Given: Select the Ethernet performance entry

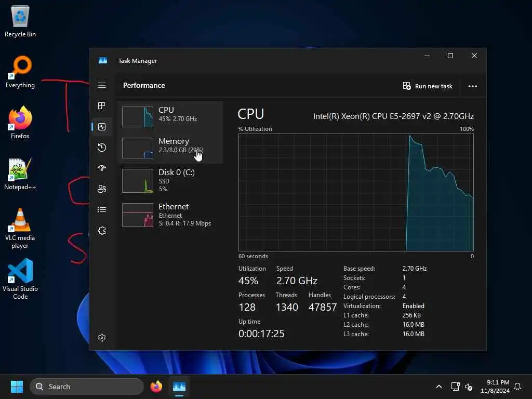Looking at the screenshot, I should pos(170,215).
